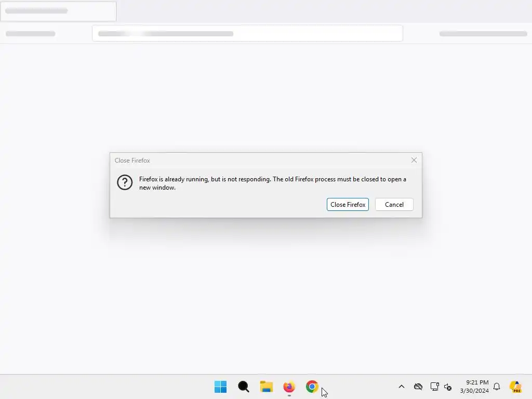Open notifications bell icon
Viewport: 532px width, 399px height.
point(497,387)
